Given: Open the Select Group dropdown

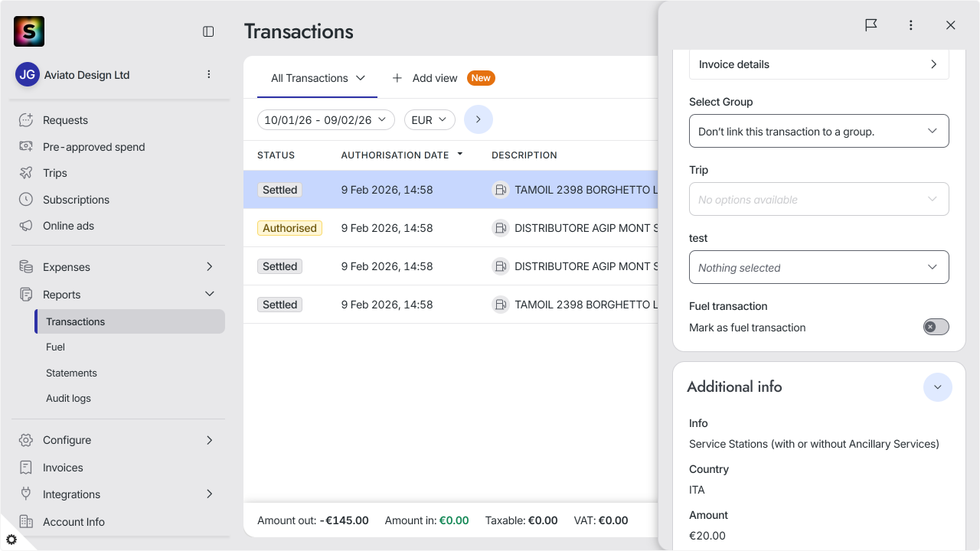Looking at the screenshot, I should click(x=819, y=131).
